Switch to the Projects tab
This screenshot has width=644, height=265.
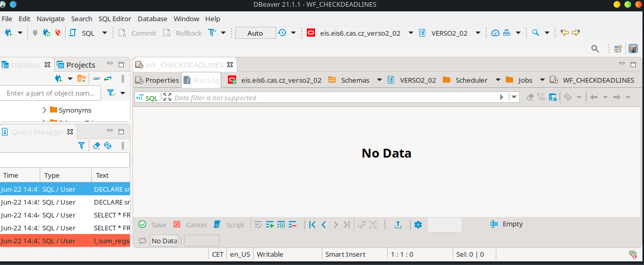pyautogui.click(x=76, y=65)
